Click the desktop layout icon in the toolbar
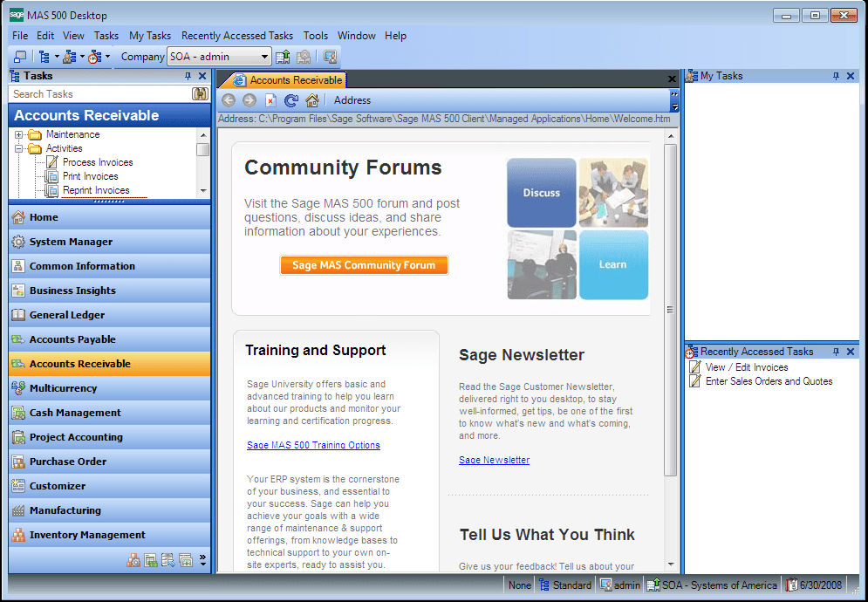The width and height of the screenshot is (868, 602). pos(20,57)
